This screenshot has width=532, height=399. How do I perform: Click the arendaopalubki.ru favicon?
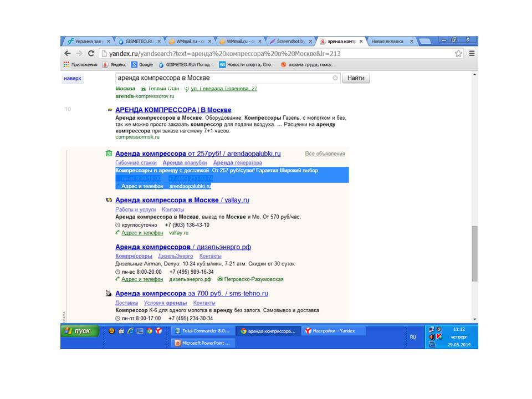tap(109, 154)
